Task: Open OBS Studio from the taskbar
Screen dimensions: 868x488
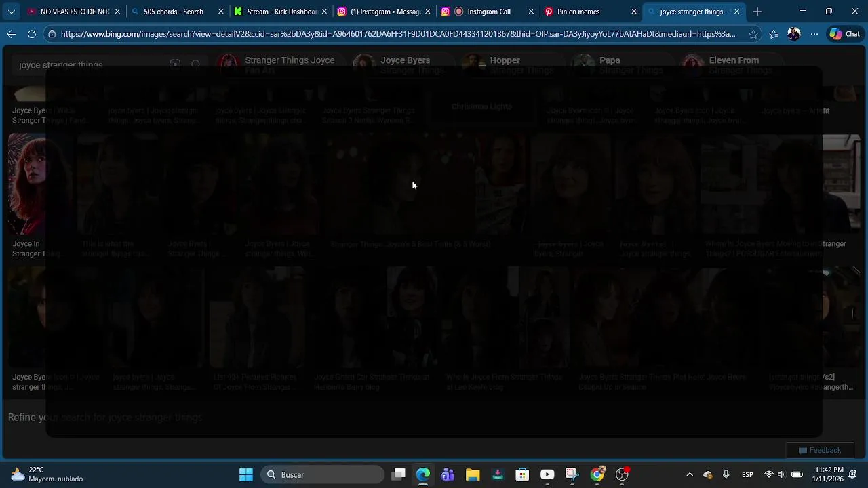Action: click(622, 474)
